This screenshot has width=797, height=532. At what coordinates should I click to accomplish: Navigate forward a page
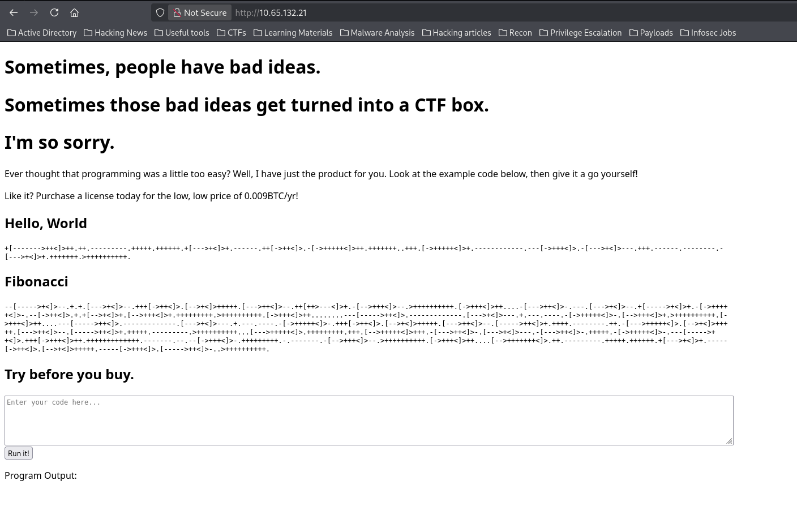34,12
